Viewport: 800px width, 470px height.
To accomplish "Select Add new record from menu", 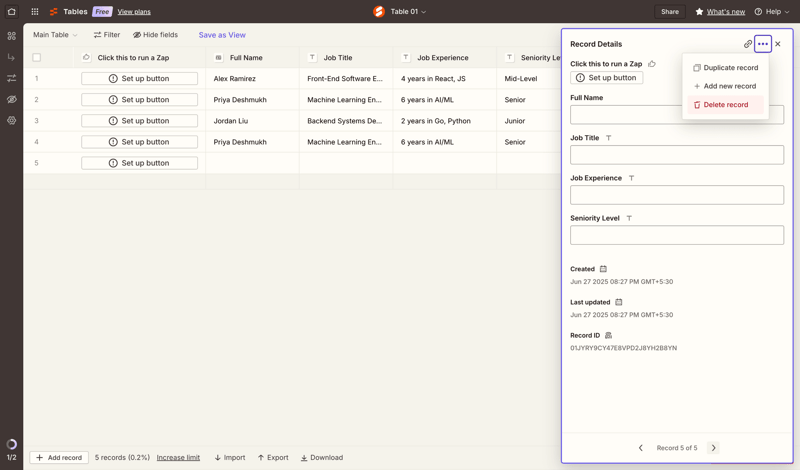I will (x=726, y=86).
